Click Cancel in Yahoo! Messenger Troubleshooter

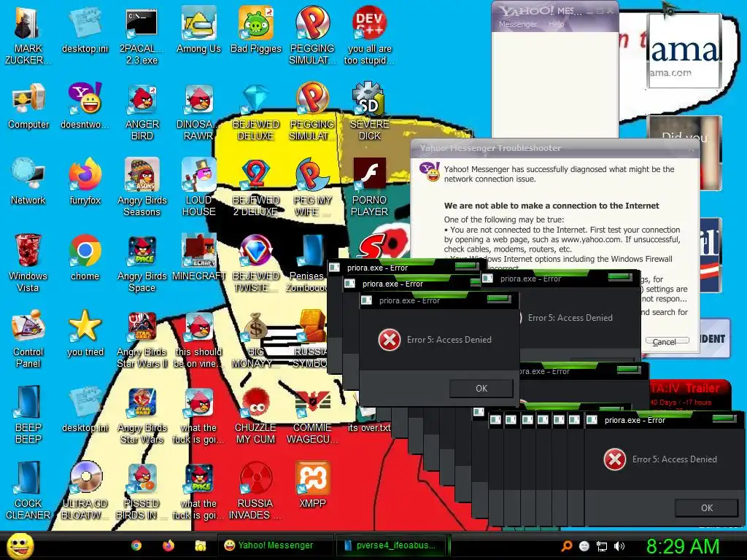coord(667,341)
